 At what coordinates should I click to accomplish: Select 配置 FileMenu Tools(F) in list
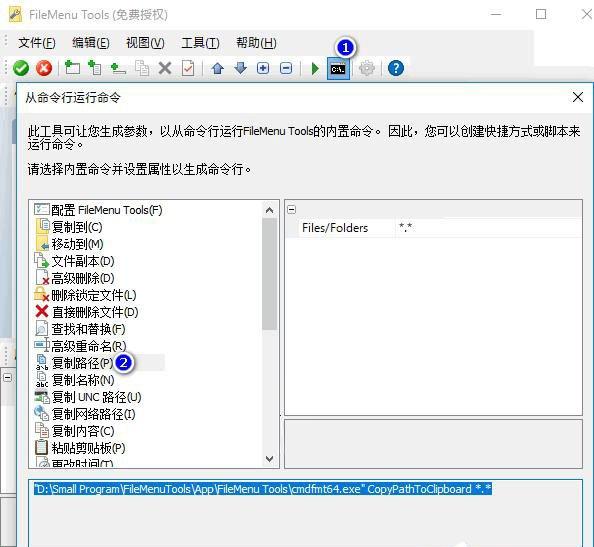tap(98, 210)
